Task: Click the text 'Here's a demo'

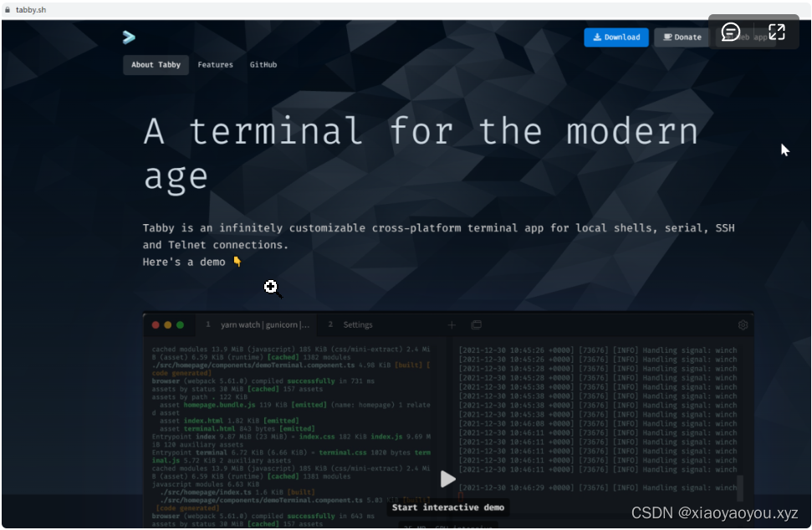Action: 184,262
